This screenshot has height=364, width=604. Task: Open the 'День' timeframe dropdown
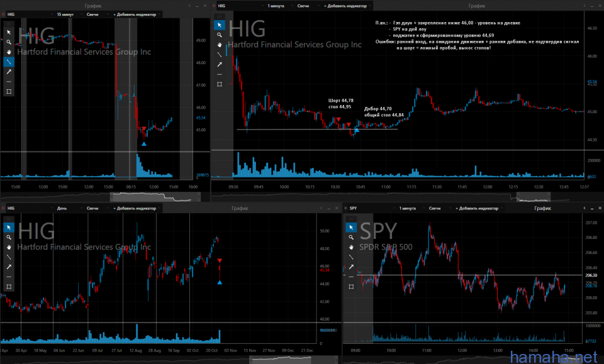70,208
